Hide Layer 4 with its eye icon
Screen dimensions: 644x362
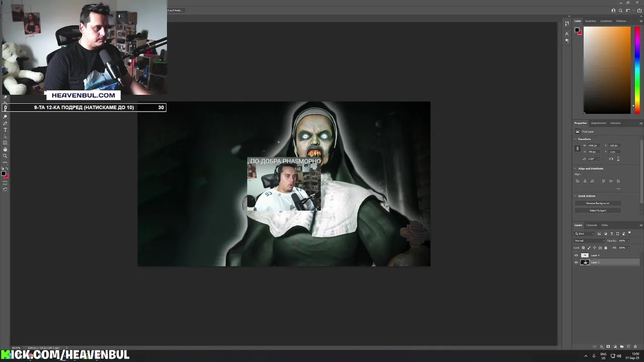tap(576, 255)
